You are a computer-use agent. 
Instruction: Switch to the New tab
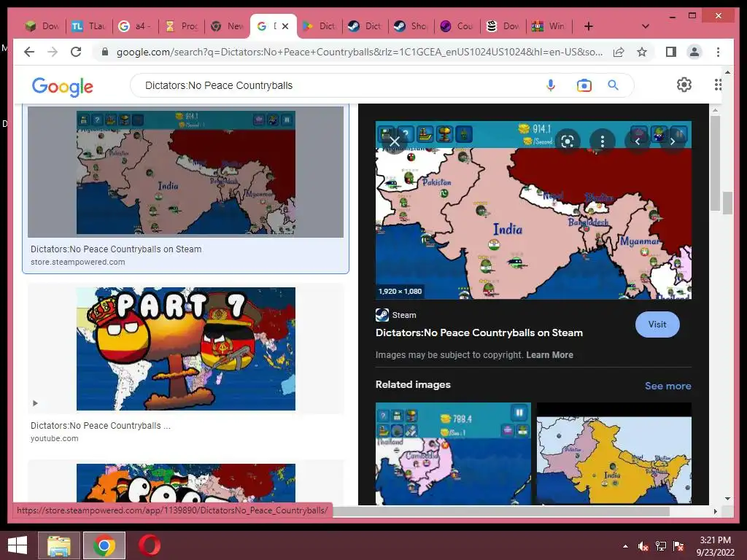[x=228, y=26]
